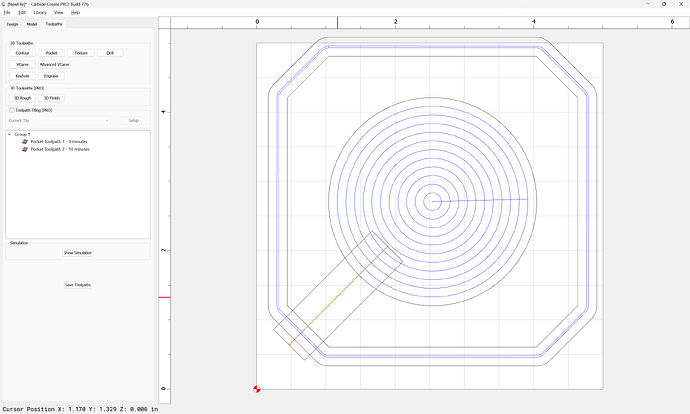Screen dimensions: 690x414
Task: Click the Pocket Toolpath 1 icon
Action: (x=25, y=142)
